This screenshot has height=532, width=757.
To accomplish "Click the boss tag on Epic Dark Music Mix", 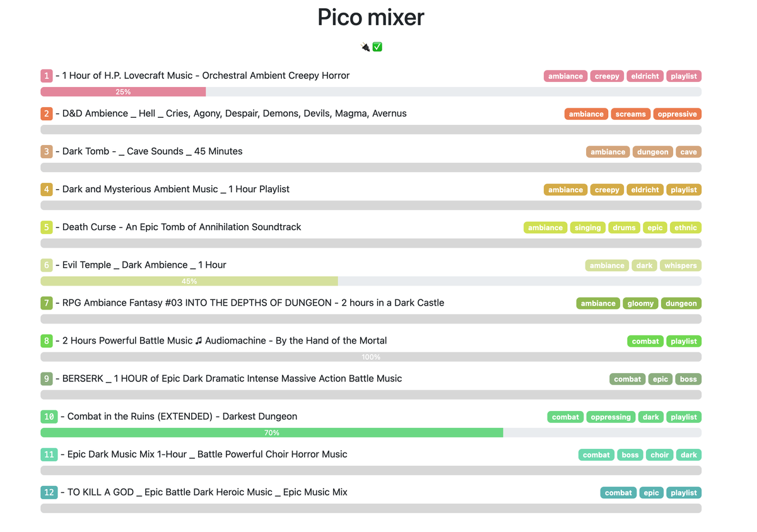I will tap(630, 454).
